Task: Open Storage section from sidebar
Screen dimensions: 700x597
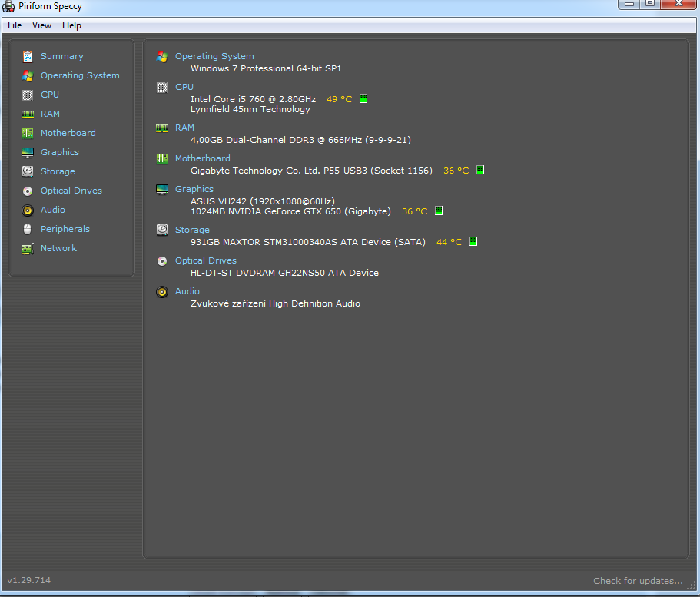Action: point(58,171)
